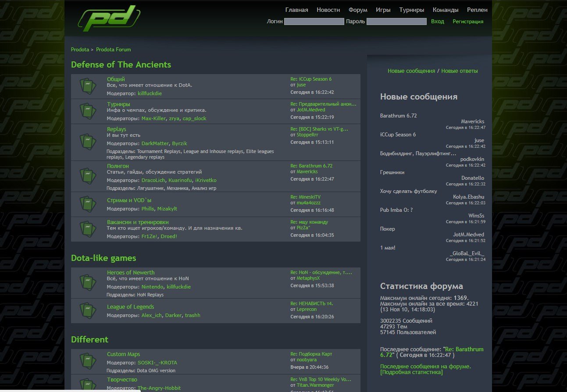This screenshot has width=567, height=392.
Task: Open the Custom Maps board
Action: click(124, 354)
